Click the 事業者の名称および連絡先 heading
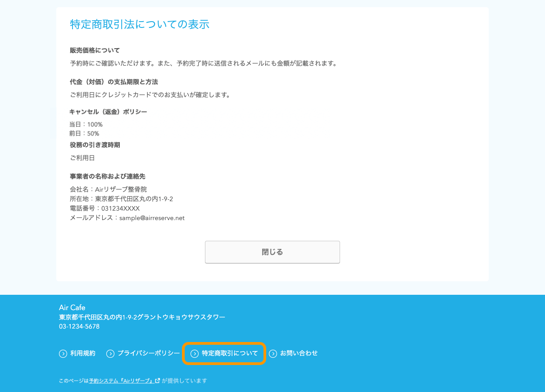 pos(107,176)
